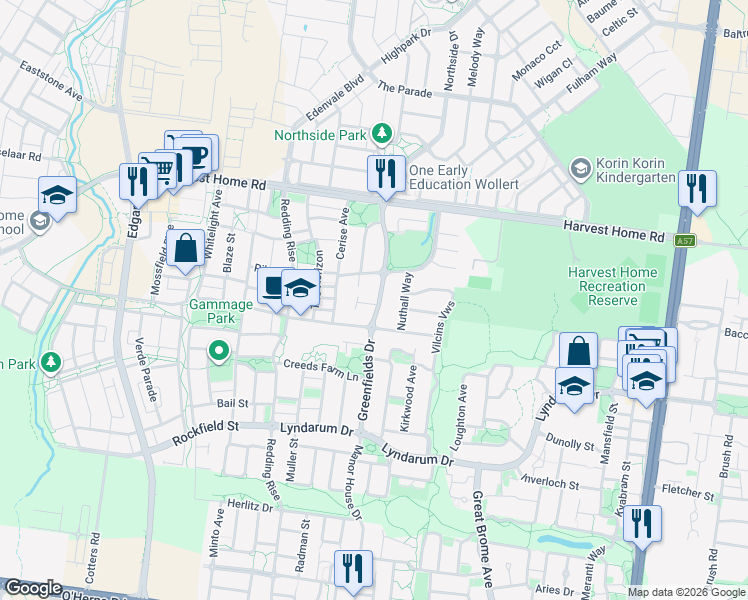748x600 pixels.
Task: Click Harvest Home Rd label near A57
Action: [x=614, y=231]
